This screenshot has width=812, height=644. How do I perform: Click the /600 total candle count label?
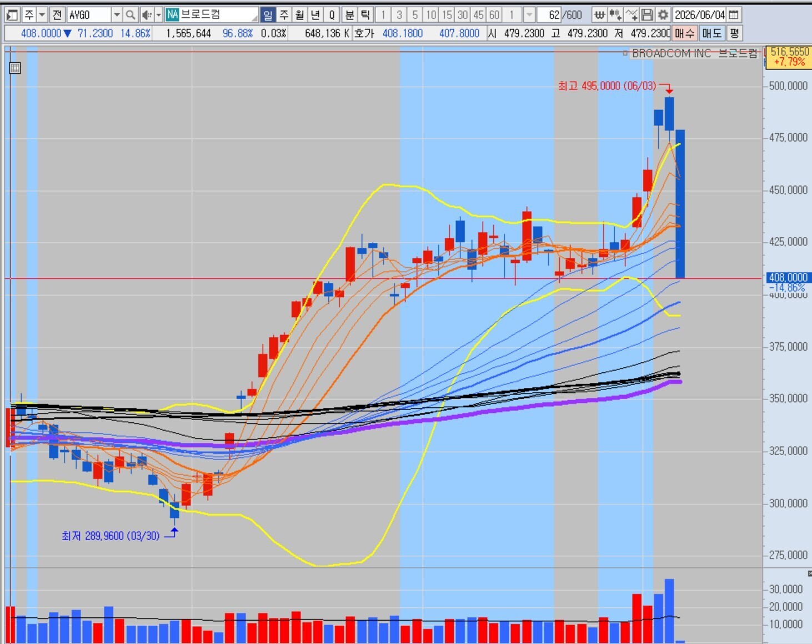573,15
